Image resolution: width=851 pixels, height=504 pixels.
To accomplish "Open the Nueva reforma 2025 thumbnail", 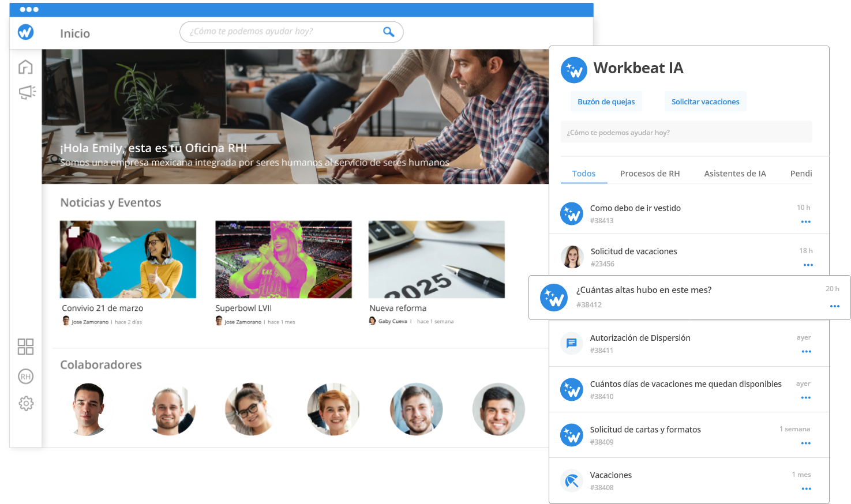I will [437, 259].
